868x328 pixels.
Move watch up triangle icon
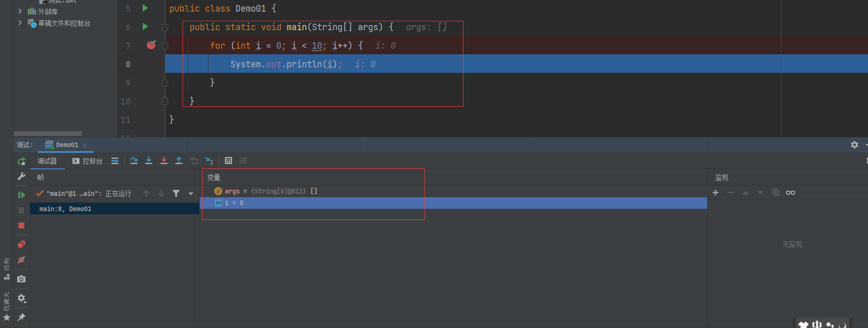click(x=746, y=193)
